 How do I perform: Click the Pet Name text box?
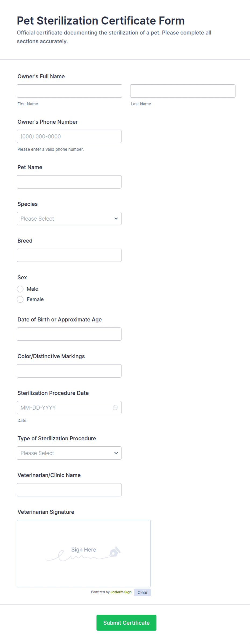tap(69, 182)
